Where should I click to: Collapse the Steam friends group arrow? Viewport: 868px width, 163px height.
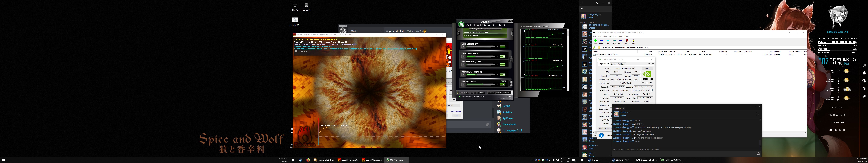pos(611,25)
